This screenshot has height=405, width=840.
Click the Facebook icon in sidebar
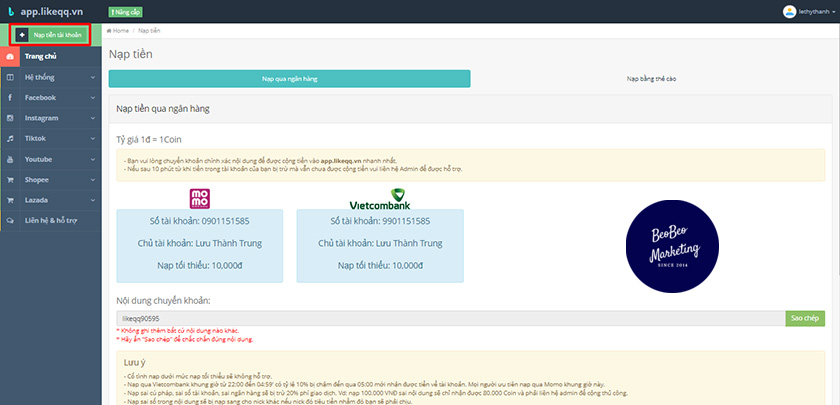coord(10,98)
